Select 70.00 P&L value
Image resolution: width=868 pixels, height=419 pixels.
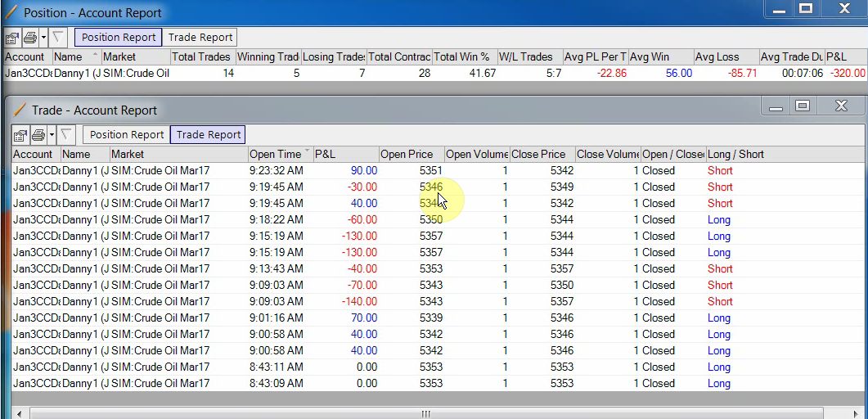[x=364, y=318]
